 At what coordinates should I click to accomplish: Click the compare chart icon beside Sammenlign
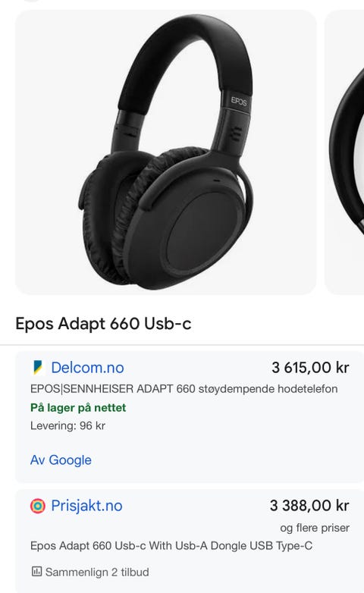click(x=36, y=572)
